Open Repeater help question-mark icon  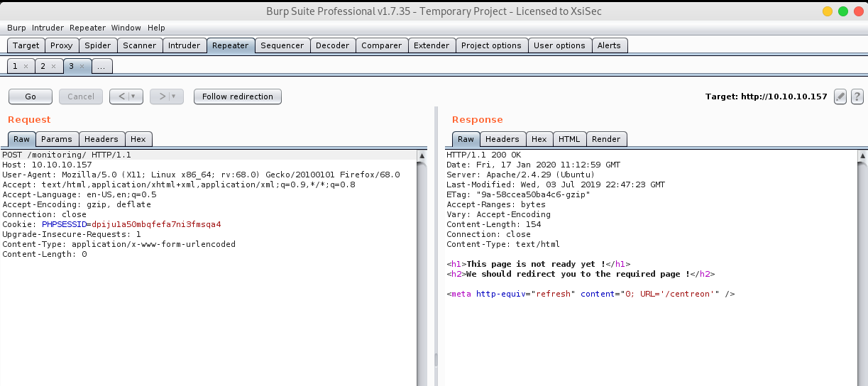click(x=857, y=96)
